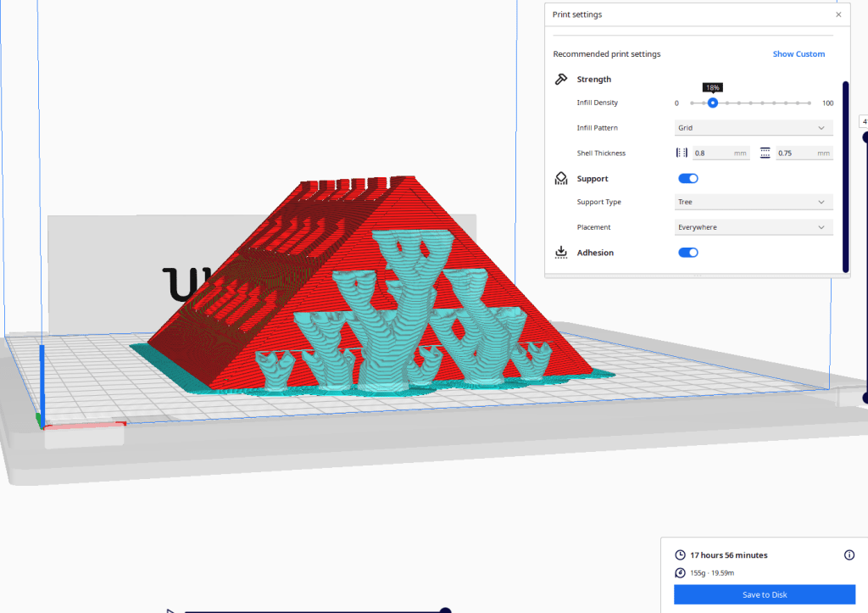Expand the Support Type dropdown

point(753,202)
